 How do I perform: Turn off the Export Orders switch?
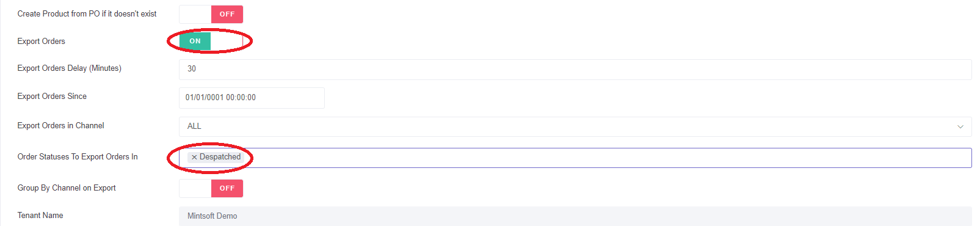tap(211, 41)
